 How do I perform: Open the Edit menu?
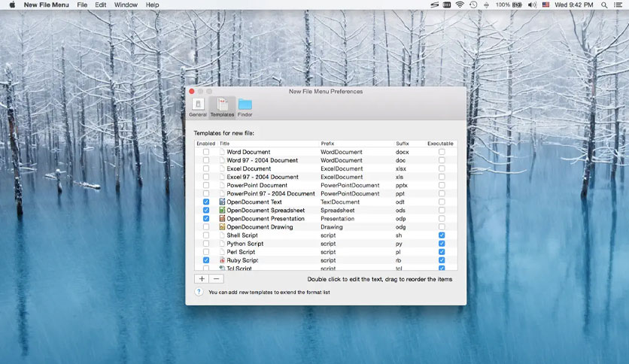[x=101, y=5]
